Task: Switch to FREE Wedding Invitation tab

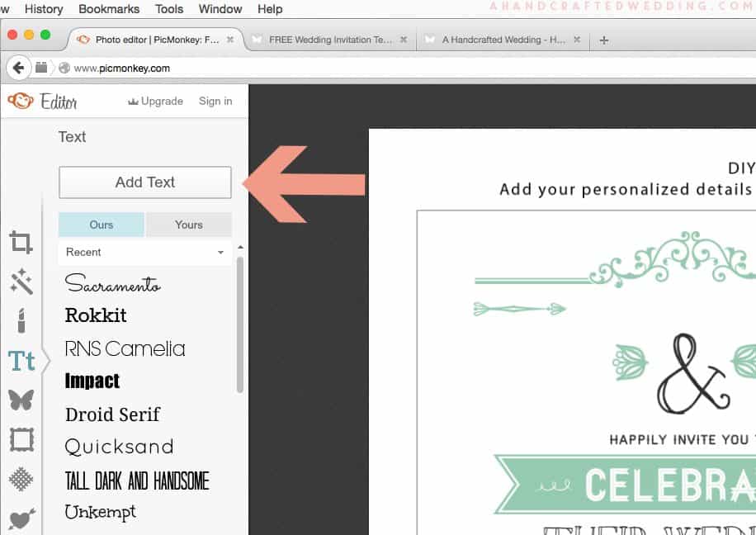Action: 330,40
